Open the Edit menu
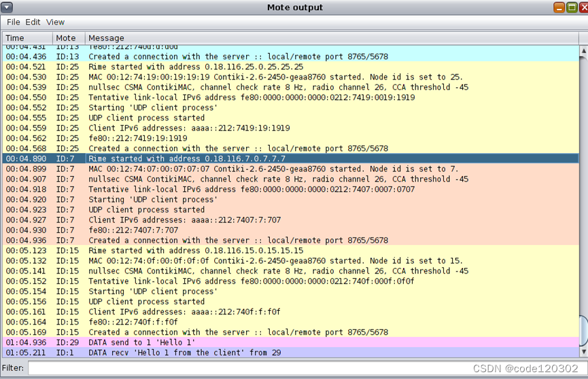This screenshot has width=588, height=379. tap(33, 22)
